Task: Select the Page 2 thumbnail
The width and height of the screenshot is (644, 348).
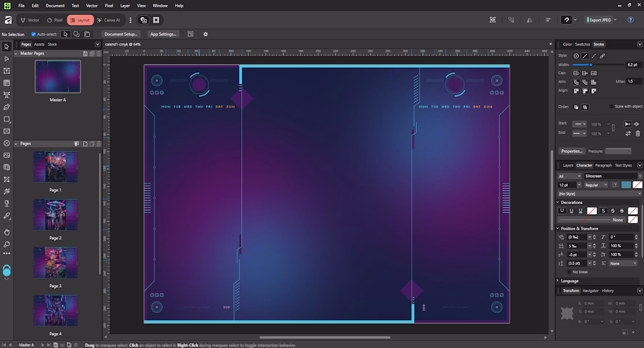Action: 56,215
